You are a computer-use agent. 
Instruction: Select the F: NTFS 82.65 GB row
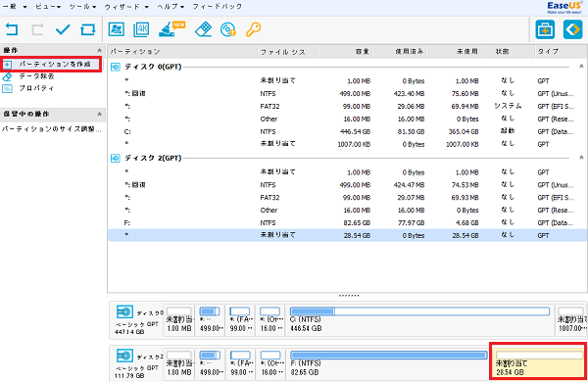347,222
